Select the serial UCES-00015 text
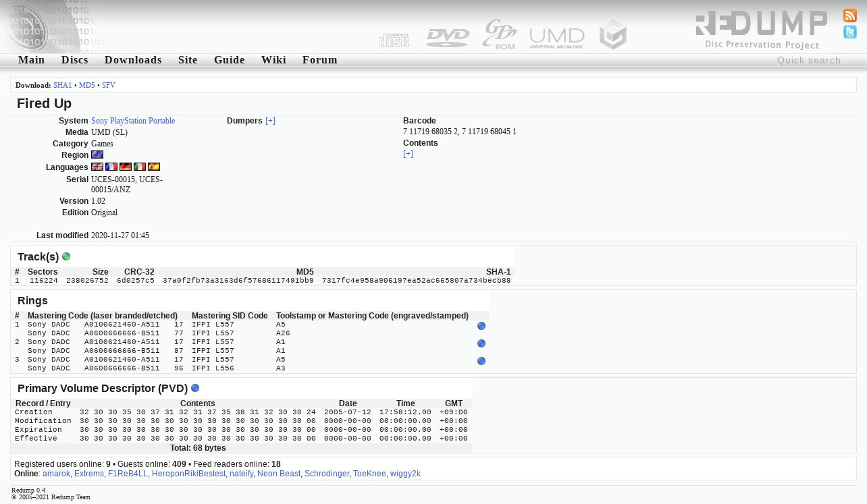This screenshot has height=504, width=867. (x=127, y=185)
